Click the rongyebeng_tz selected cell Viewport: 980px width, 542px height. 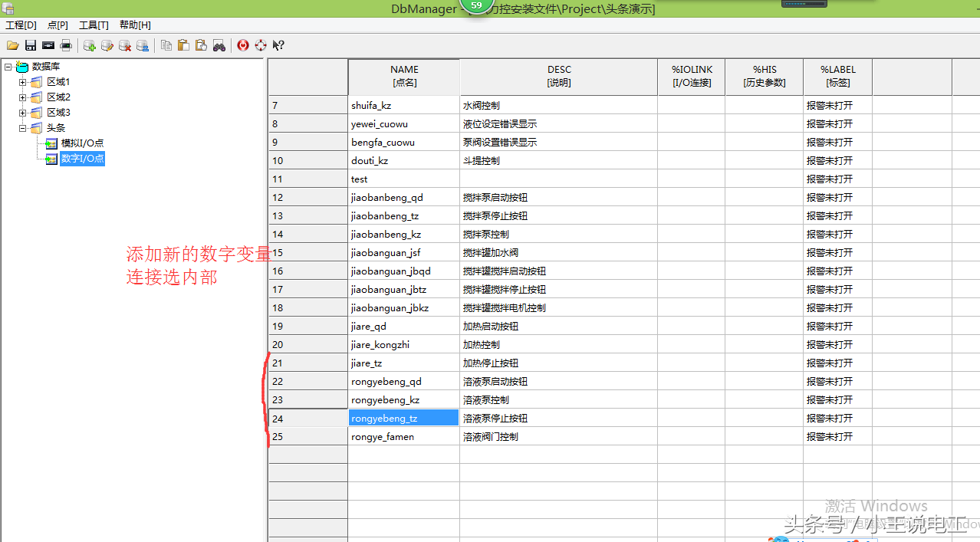point(404,418)
